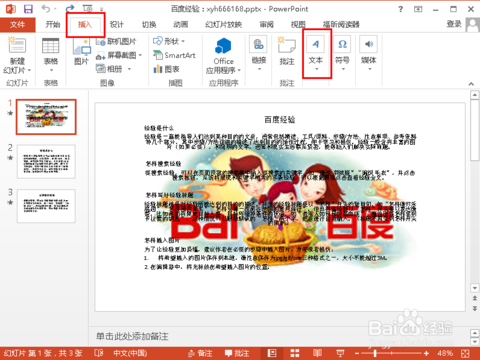Redo the last action
480x360 pixels.
point(70,9)
